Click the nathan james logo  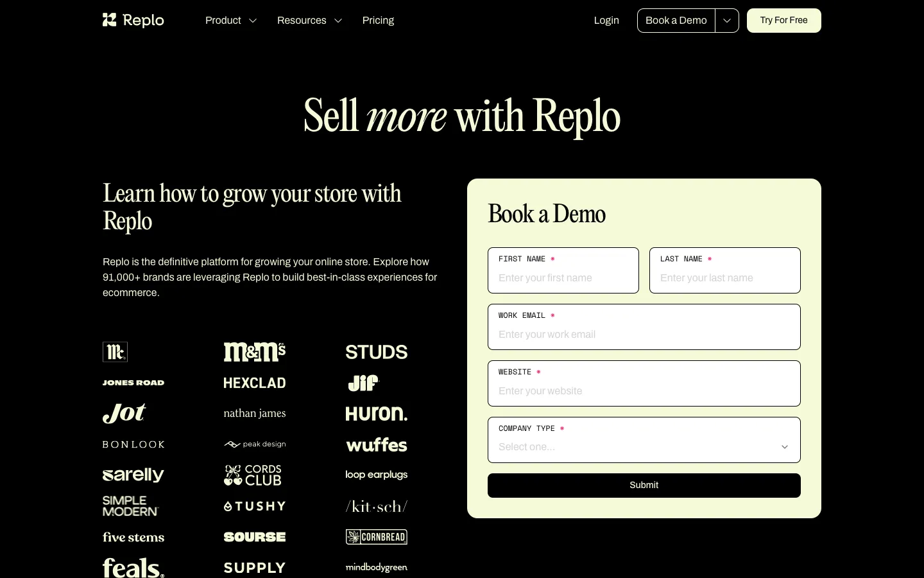[x=255, y=414]
